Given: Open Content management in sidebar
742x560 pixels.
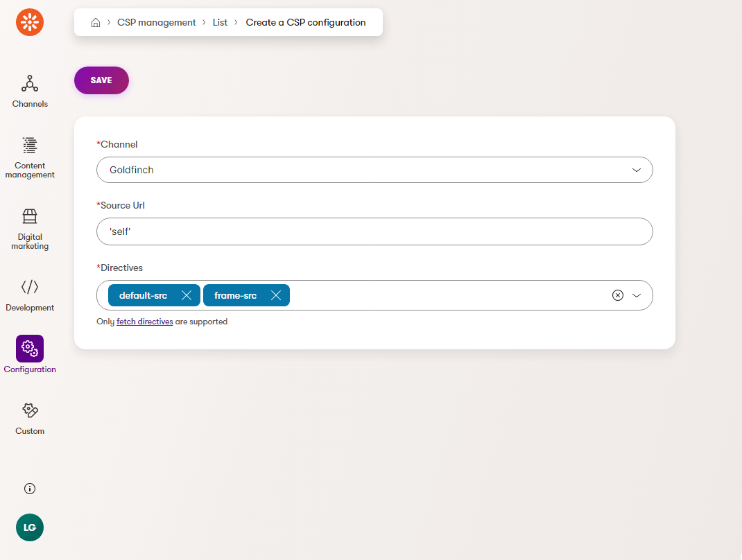Looking at the screenshot, I should point(30,157).
